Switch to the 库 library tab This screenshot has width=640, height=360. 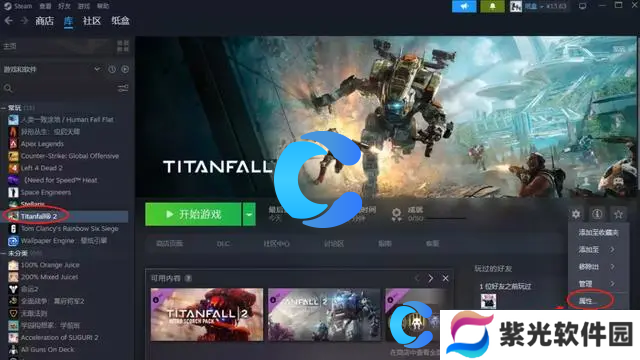[68, 21]
